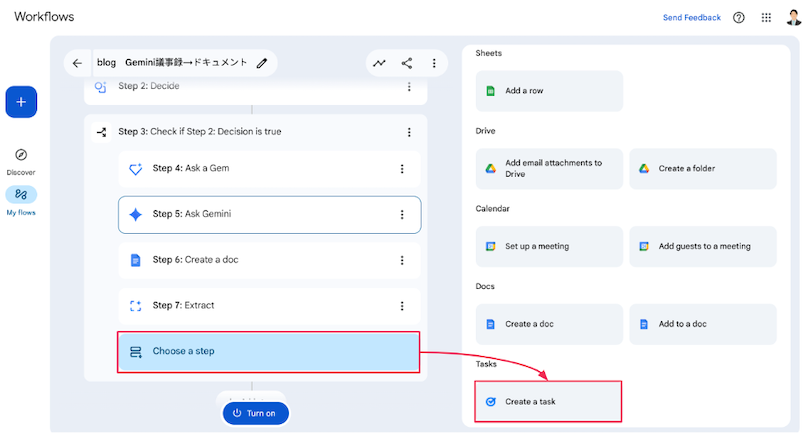Choose the 'Create a folder' action

[703, 169]
